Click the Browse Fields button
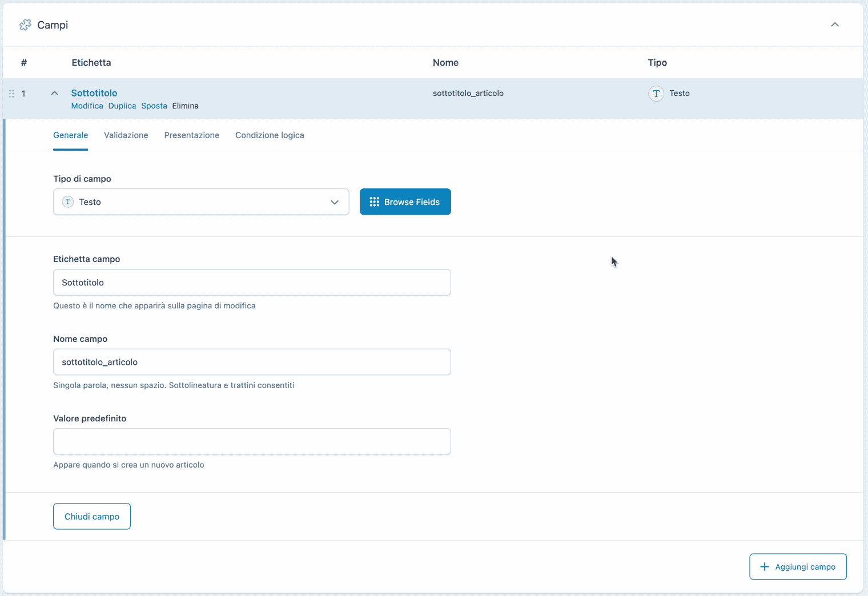This screenshot has width=868, height=596. point(405,202)
